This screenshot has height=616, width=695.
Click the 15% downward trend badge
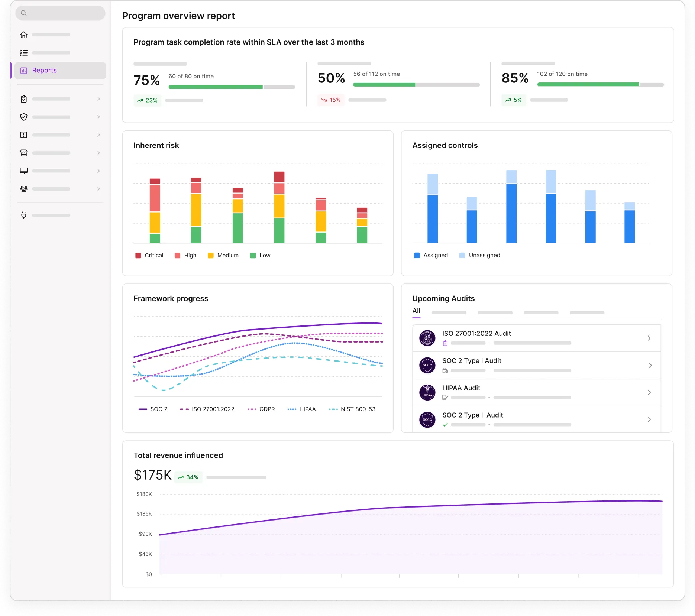click(x=331, y=100)
